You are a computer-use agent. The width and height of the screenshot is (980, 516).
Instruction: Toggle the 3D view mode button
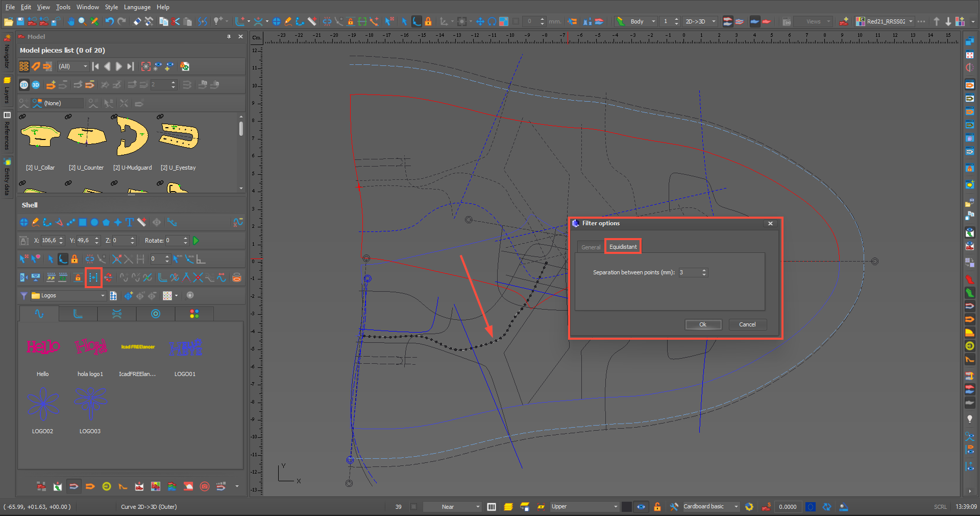pos(36,85)
